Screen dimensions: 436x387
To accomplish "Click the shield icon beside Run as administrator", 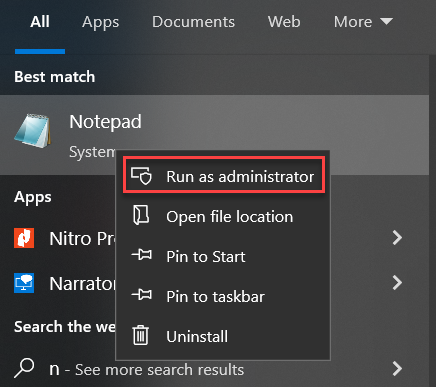I will (x=141, y=176).
